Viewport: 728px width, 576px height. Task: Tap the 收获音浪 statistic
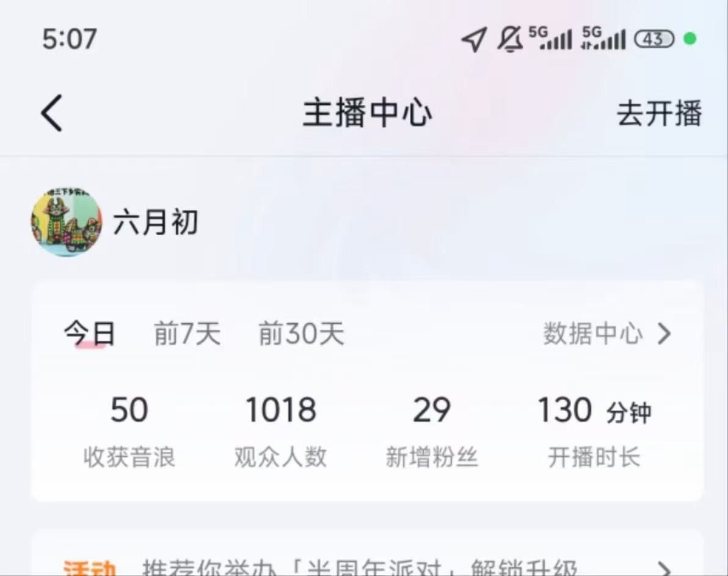(129, 431)
